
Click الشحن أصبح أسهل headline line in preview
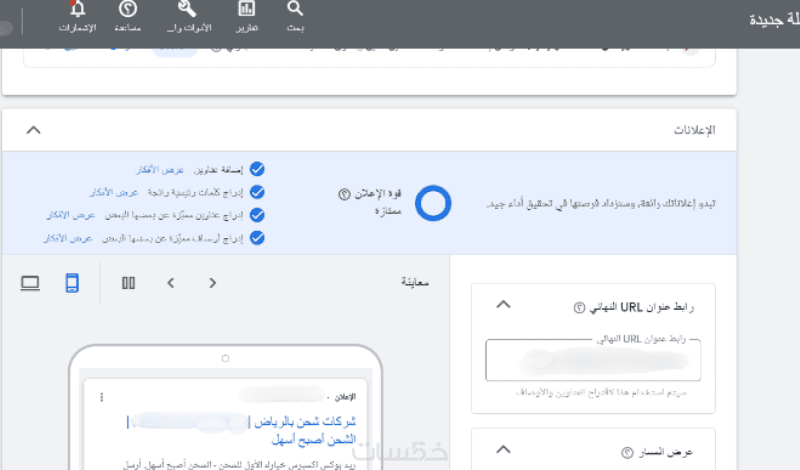click(x=314, y=439)
